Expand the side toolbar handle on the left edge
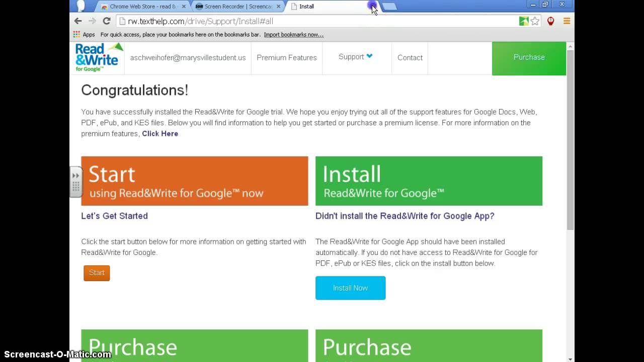The image size is (644, 362). pos(75,182)
